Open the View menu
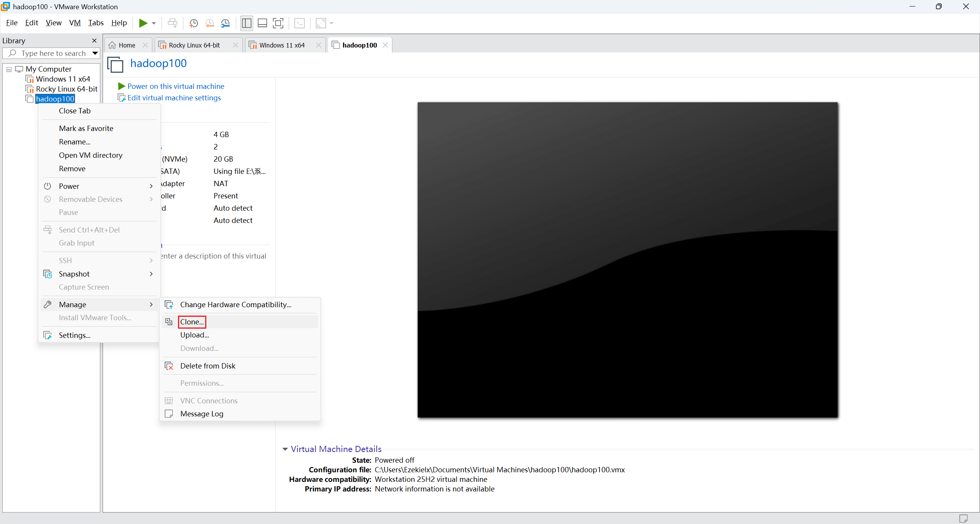This screenshot has height=524, width=980. tap(54, 23)
